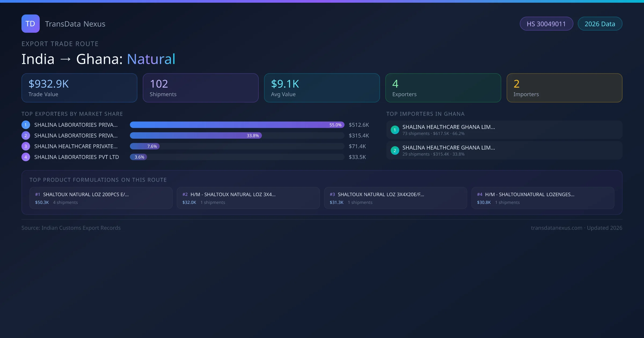Open the 102 Shipments card
Screen dimensions: 644x338
[200, 88]
